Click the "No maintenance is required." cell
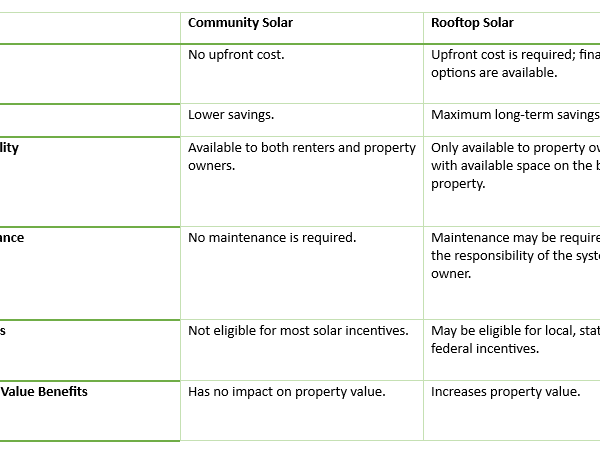600x450 pixels. point(272,238)
